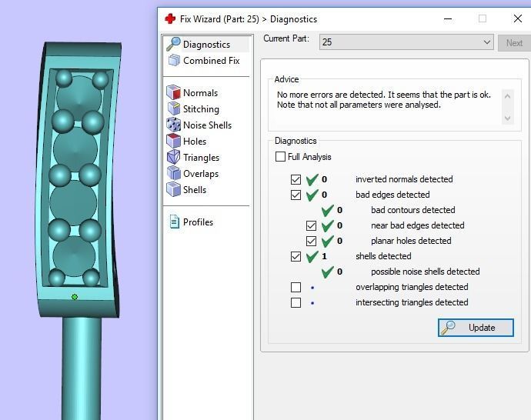This screenshot has width=531, height=420.
Task: Click the Diagnostics magnifier icon
Action: pyautogui.click(x=173, y=45)
